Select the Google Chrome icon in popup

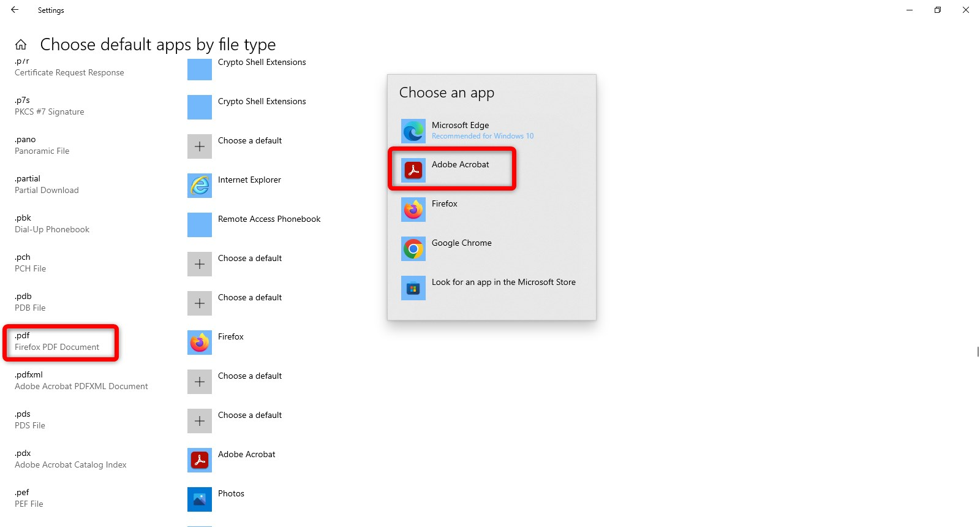pyautogui.click(x=413, y=249)
